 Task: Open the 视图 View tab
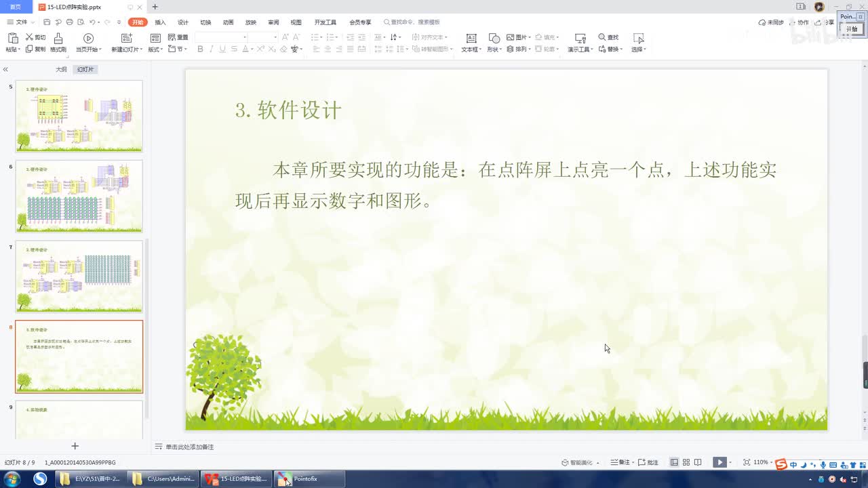click(296, 22)
